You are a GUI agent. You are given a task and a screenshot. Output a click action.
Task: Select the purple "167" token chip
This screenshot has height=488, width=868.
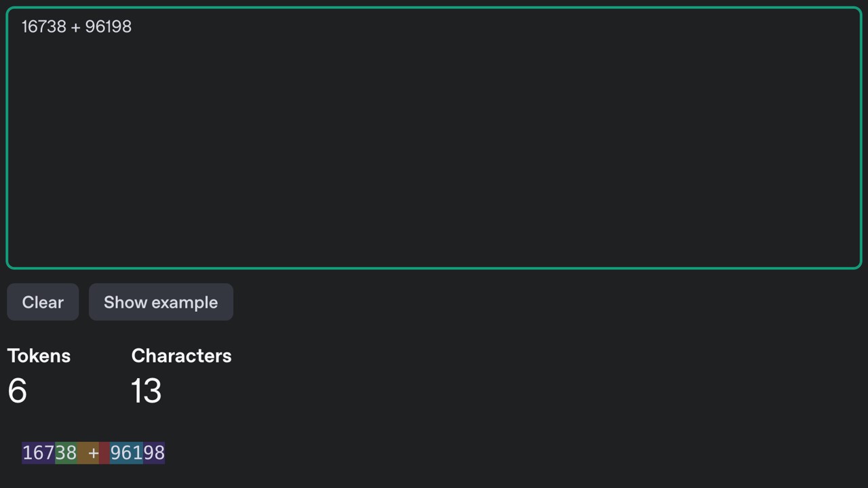pos(39,453)
